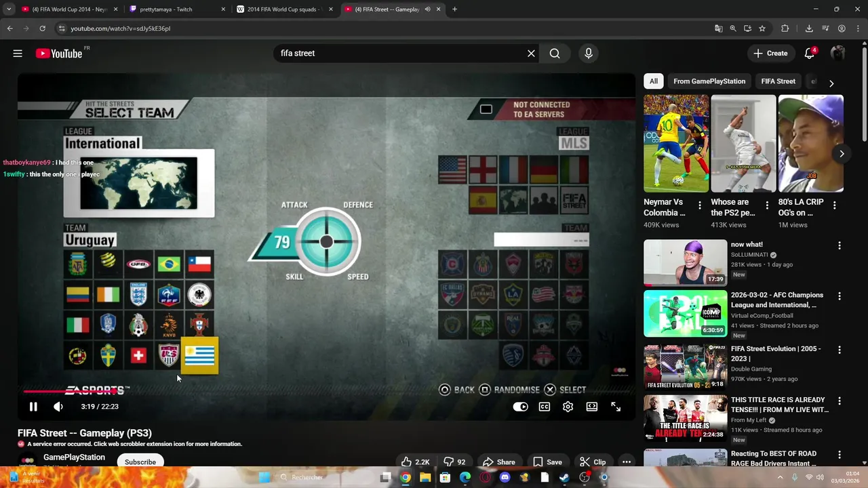Open the media controls icon

(x=825, y=28)
